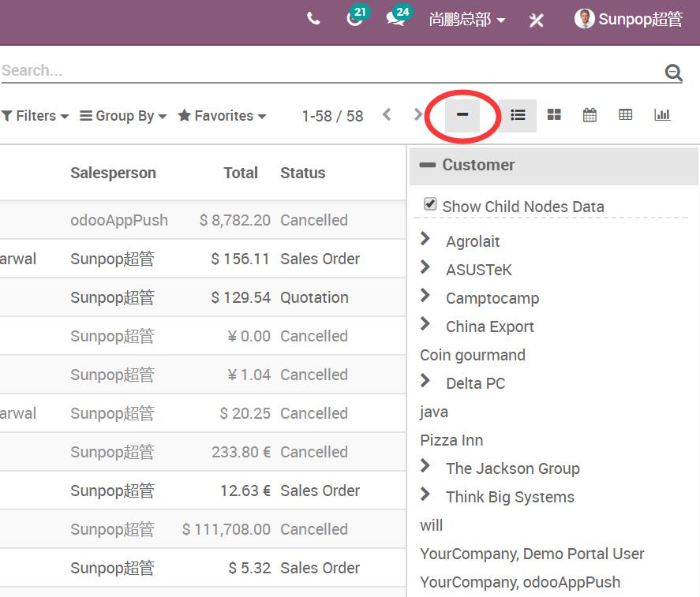Collapse the Customer panel header

tap(428, 165)
